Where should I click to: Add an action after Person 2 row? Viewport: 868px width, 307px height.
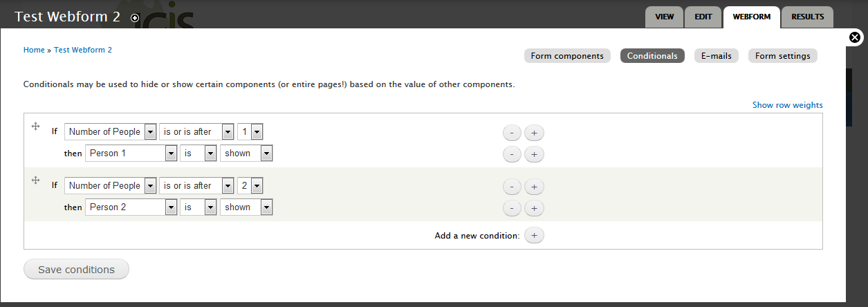click(x=534, y=208)
